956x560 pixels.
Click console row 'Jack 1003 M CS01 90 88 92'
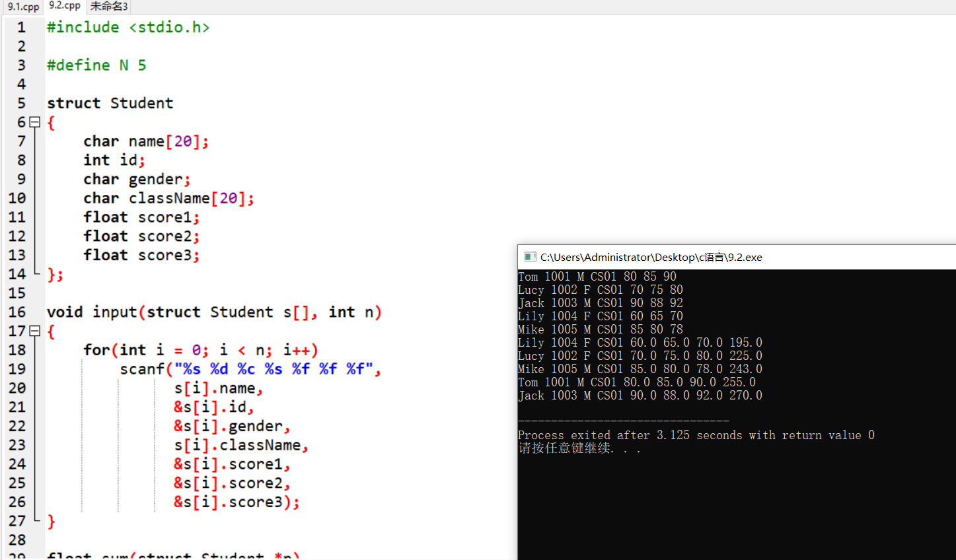[x=601, y=303]
